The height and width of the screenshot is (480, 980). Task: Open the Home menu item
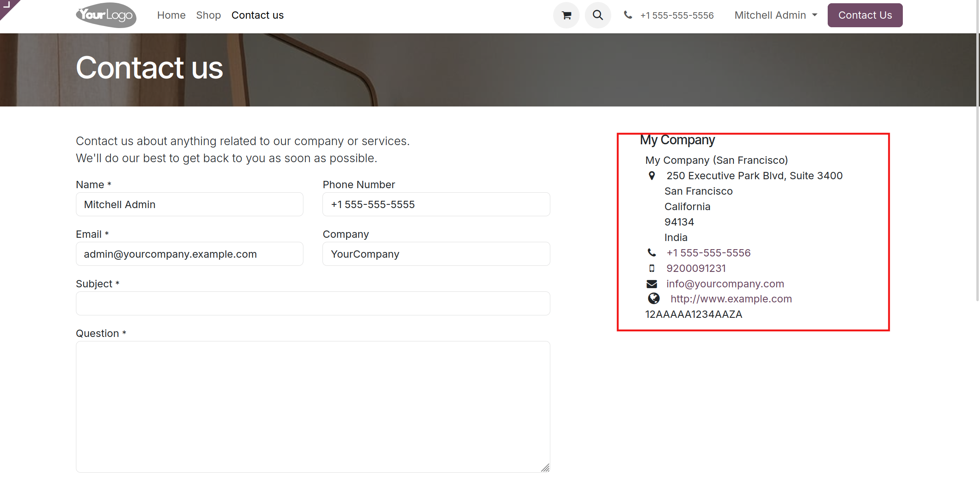171,15
